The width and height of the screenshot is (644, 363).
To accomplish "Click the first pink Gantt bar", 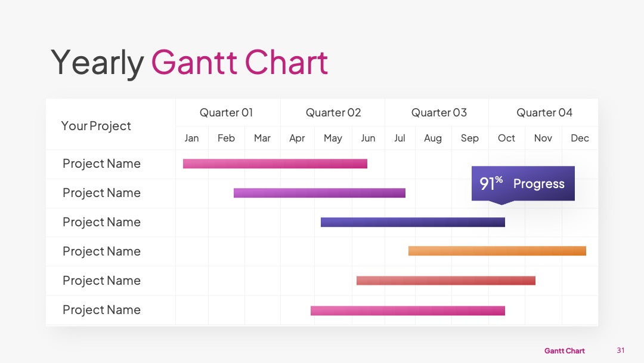I will (x=275, y=164).
